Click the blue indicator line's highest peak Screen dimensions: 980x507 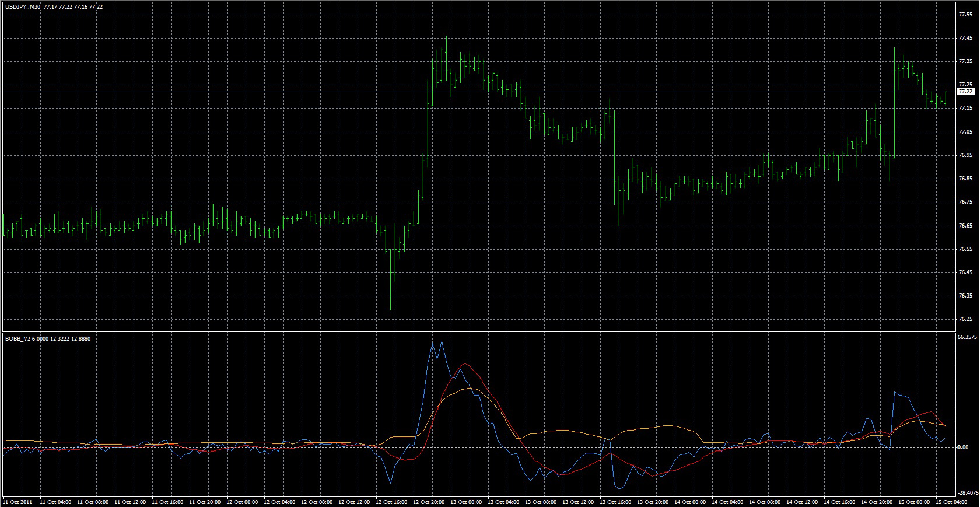pyautogui.click(x=433, y=342)
